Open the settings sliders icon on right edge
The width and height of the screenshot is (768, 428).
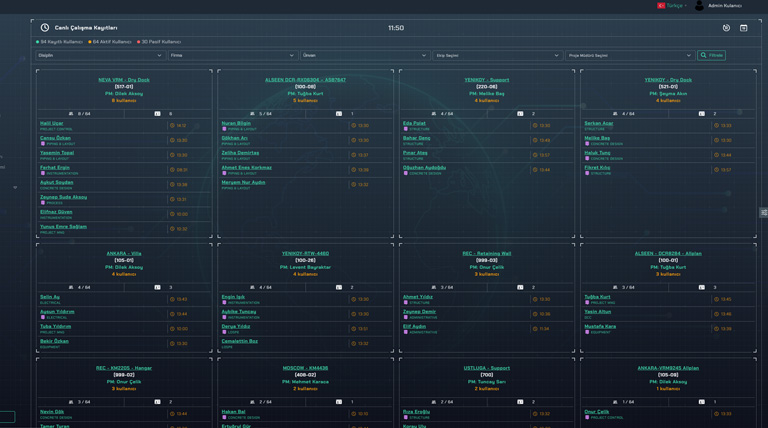coord(764,212)
